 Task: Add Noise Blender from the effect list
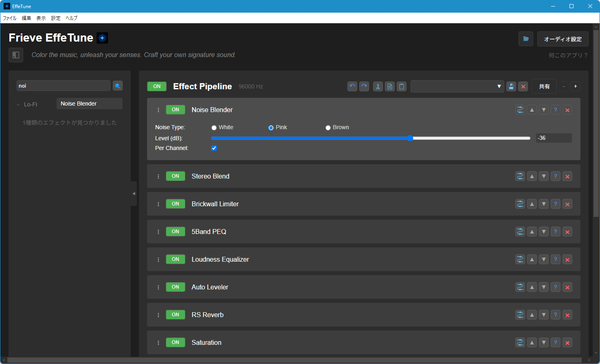pyautogui.click(x=90, y=104)
